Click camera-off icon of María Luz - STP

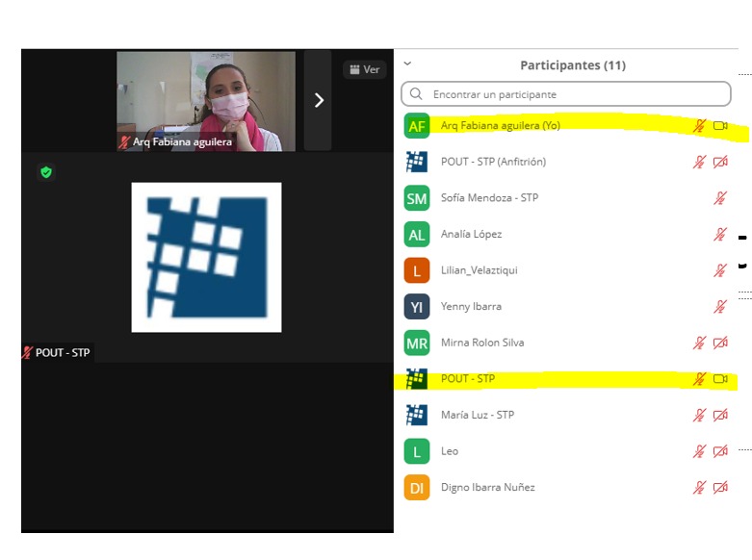coord(720,415)
